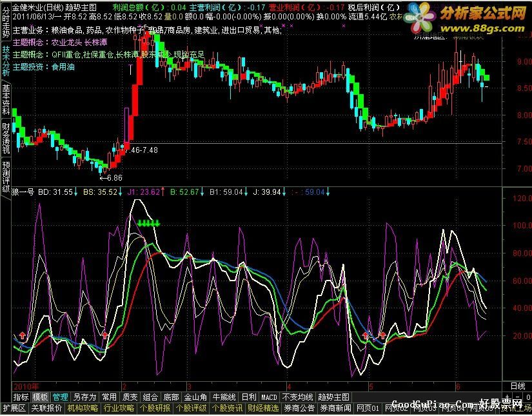The image size is (532, 416).
Task: Open the 不变均线 template tab
Action: click(297, 397)
